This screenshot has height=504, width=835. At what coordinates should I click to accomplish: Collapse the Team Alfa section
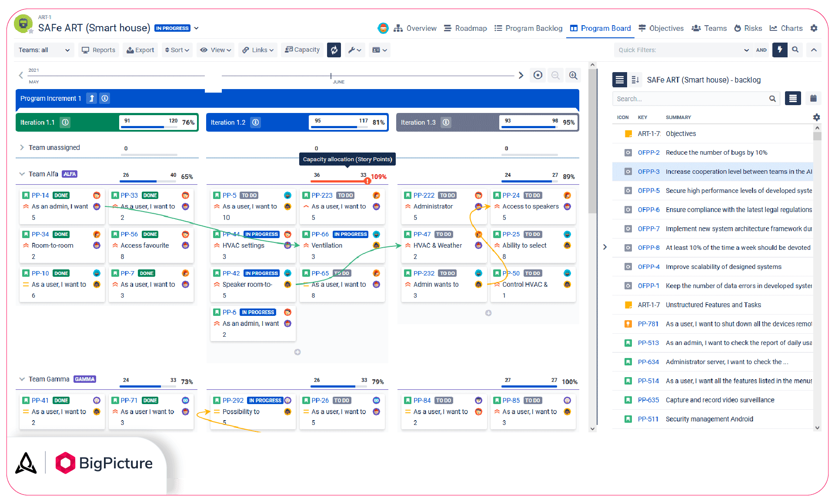[22, 174]
